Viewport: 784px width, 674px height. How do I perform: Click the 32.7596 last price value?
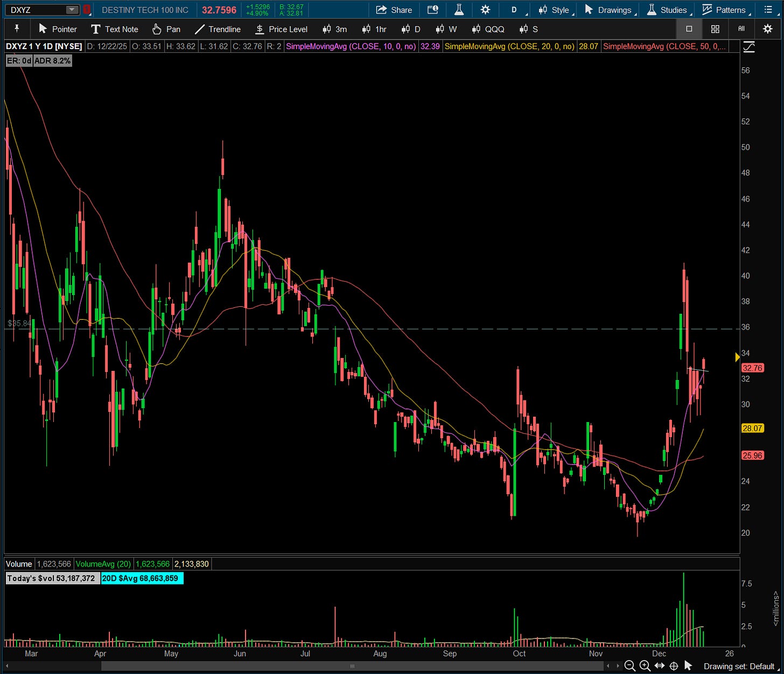219,10
